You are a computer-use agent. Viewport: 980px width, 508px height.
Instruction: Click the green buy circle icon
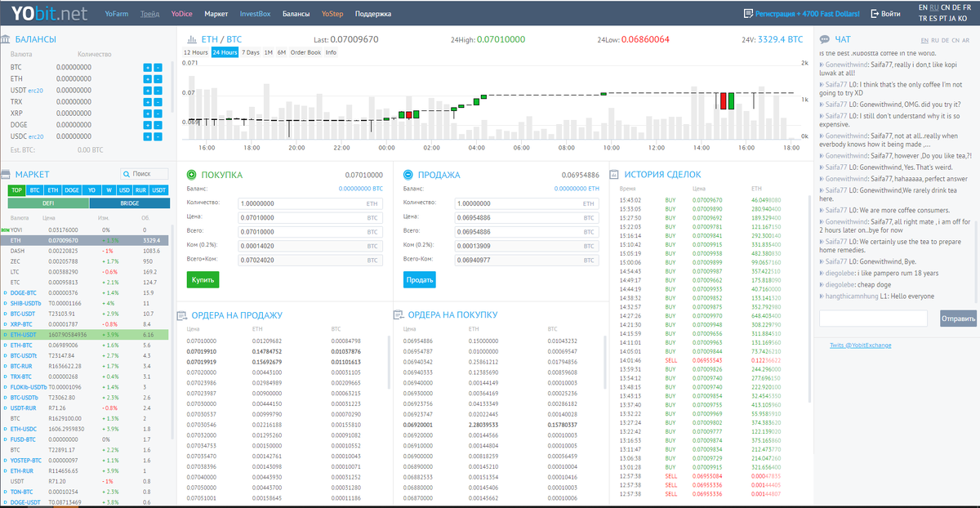(191, 174)
